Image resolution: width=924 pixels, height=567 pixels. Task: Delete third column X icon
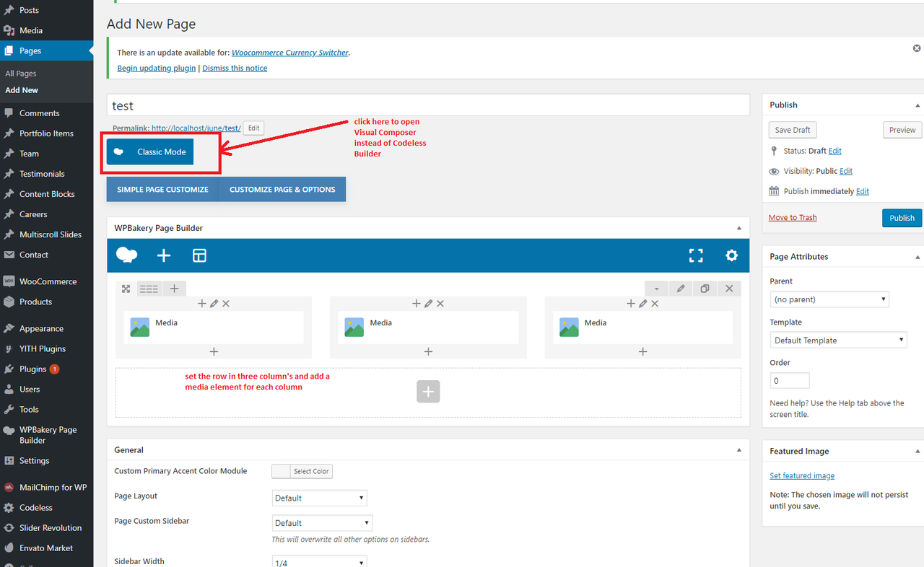[655, 304]
